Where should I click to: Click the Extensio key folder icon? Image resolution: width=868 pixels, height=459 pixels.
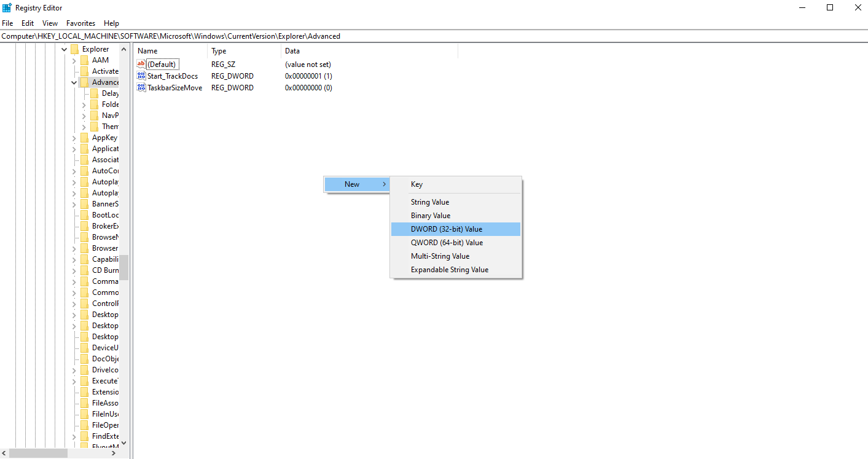tap(85, 392)
